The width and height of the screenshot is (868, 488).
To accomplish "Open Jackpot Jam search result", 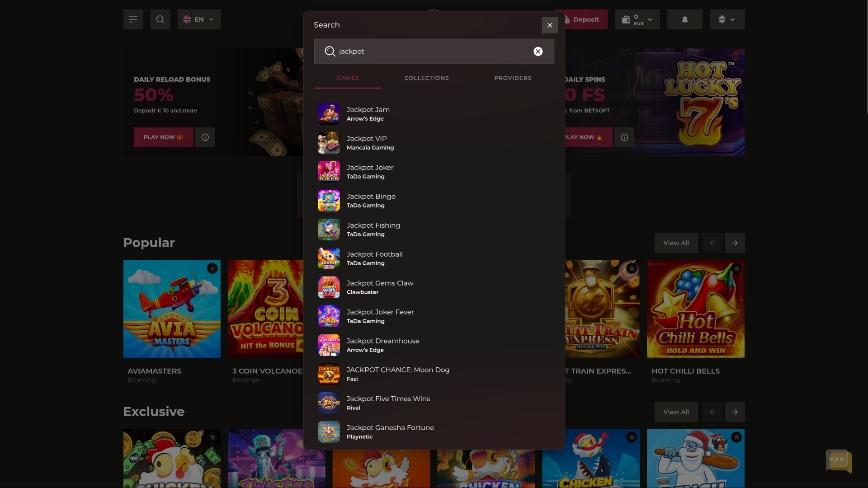I will pyautogui.click(x=434, y=114).
